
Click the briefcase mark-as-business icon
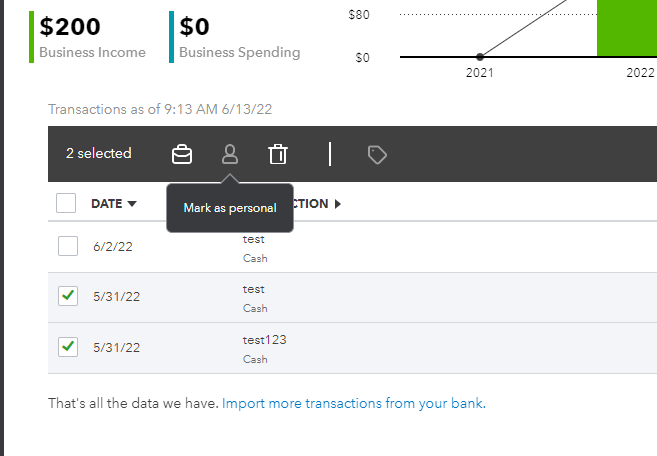pos(181,154)
